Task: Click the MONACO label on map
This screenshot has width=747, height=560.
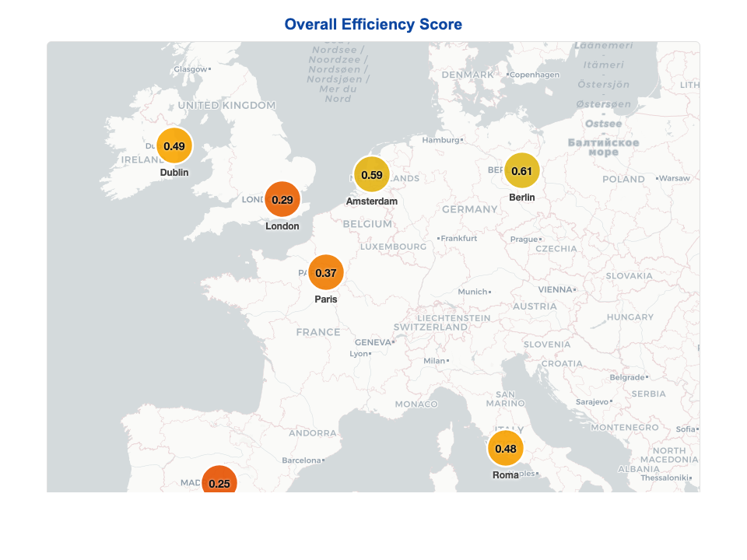Action: pyautogui.click(x=416, y=404)
